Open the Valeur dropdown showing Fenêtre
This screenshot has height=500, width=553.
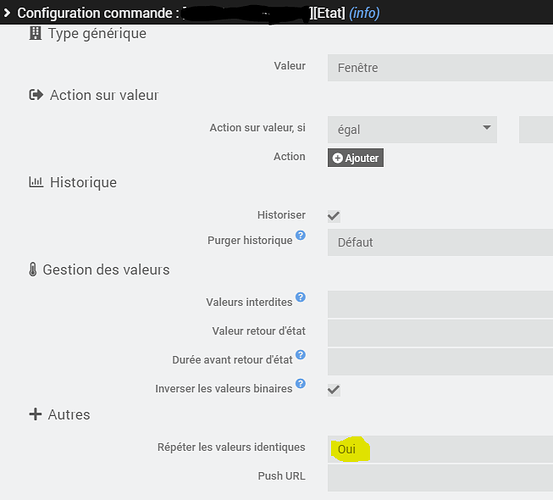coord(440,67)
